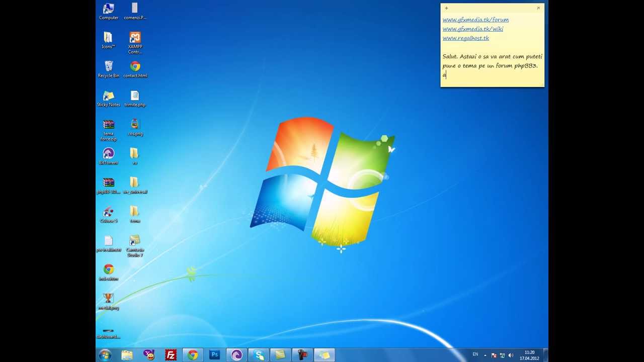This screenshot has width=644, height=362.
Task: Open Windows Explorer from the taskbar
Action: (x=127, y=355)
